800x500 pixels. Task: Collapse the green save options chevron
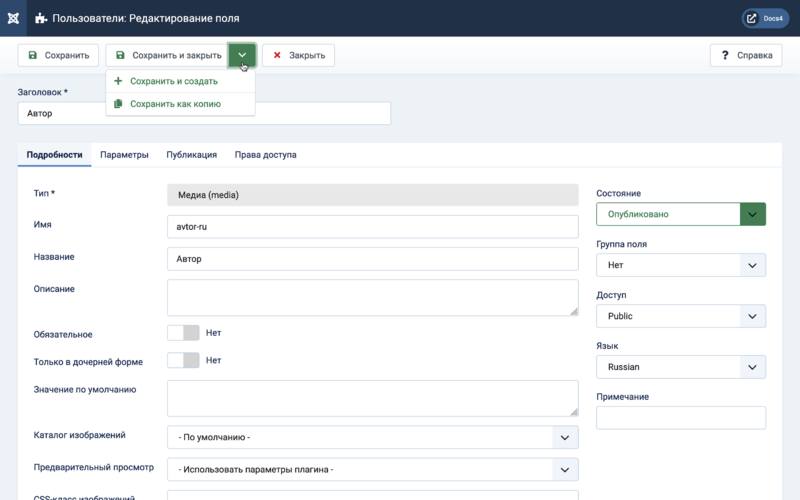(x=242, y=55)
